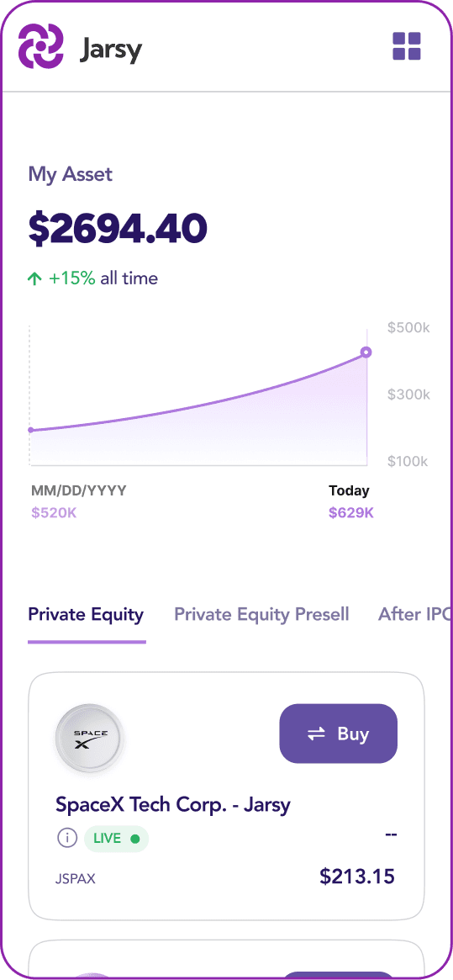This screenshot has height=980, width=453.
Task: Click the $2694.40 asset balance
Action: [x=118, y=229]
